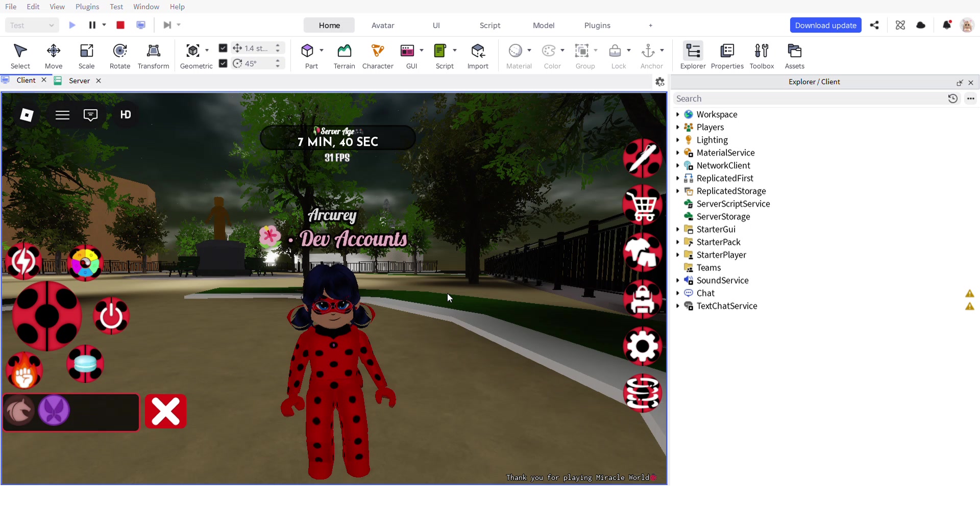The height and width of the screenshot is (506, 980).
Task: Click the in-game color wheel button
Action: (85, 263)
